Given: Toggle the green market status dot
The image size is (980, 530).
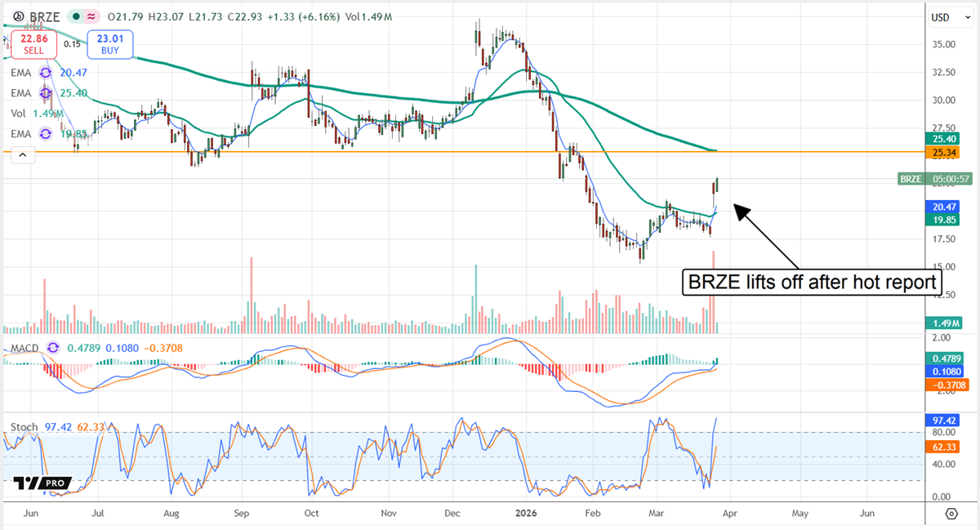Looking at the screenshot, I should pos(75,16).
